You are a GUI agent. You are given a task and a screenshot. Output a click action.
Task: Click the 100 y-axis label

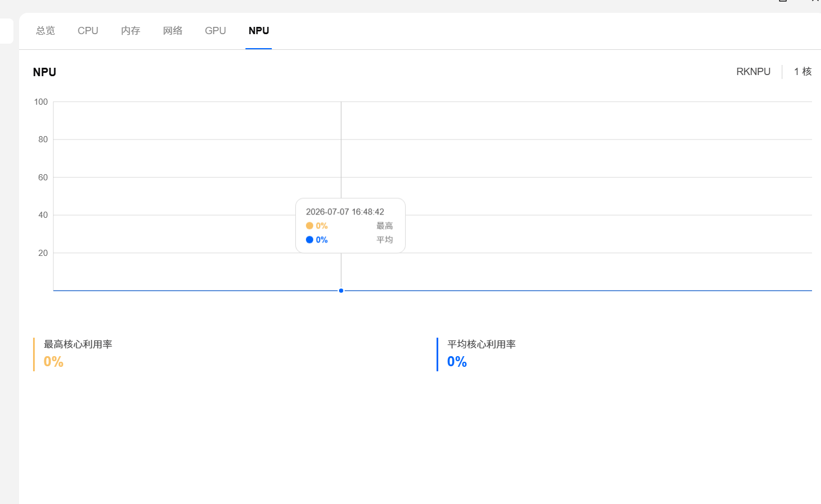(x=41, y=102)
